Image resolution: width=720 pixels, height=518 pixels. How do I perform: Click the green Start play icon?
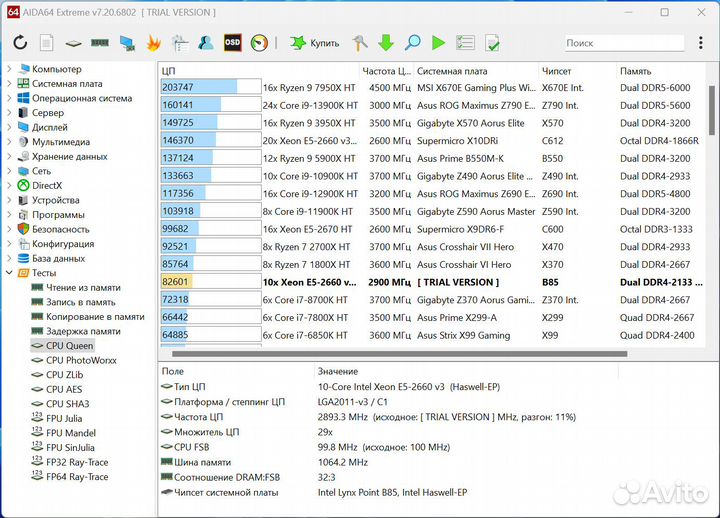click(x=438, y=43)
